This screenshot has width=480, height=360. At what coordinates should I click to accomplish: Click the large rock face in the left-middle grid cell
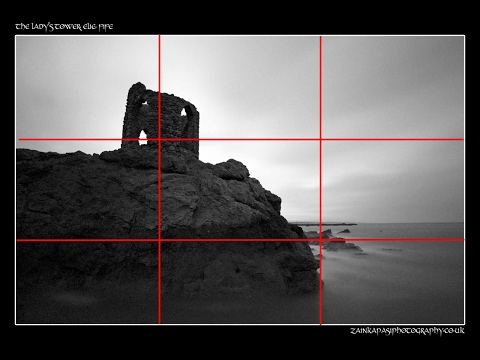coord(87,189)
